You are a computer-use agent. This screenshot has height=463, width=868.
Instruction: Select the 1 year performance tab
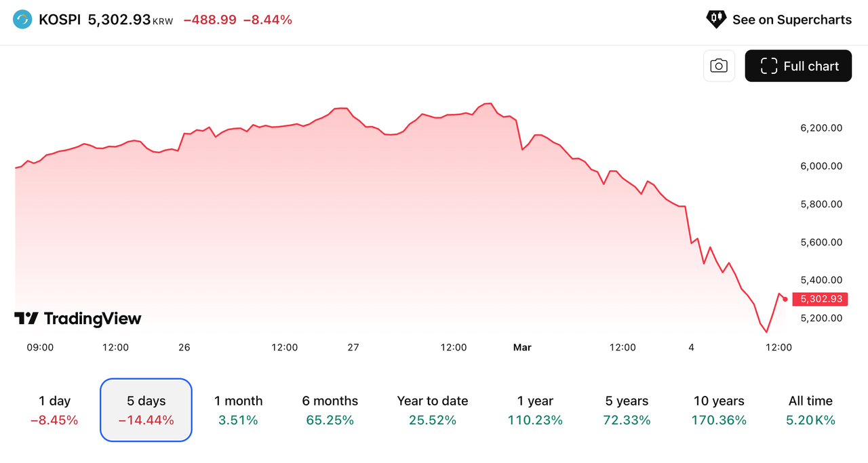535,409
